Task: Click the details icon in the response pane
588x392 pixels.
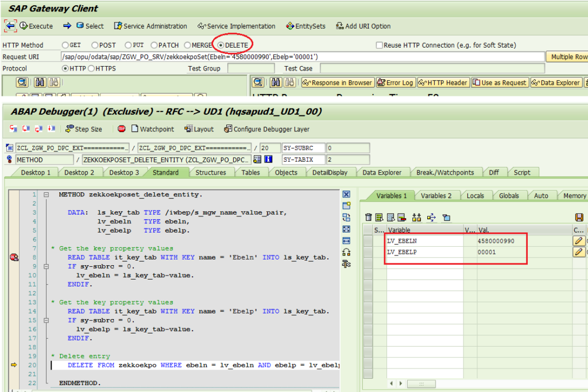Action: [x=258, y=82]
